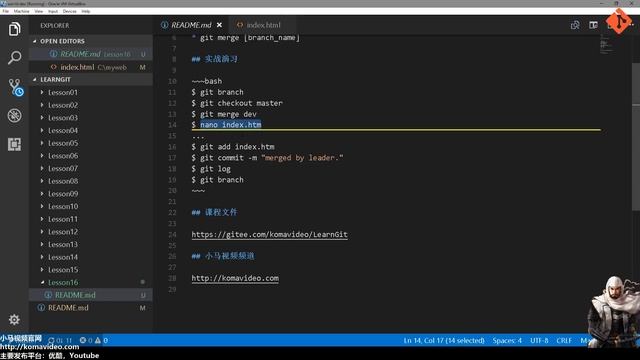Open the Manage gear icon
640x360 pixels.
click(x=14, y=319)
